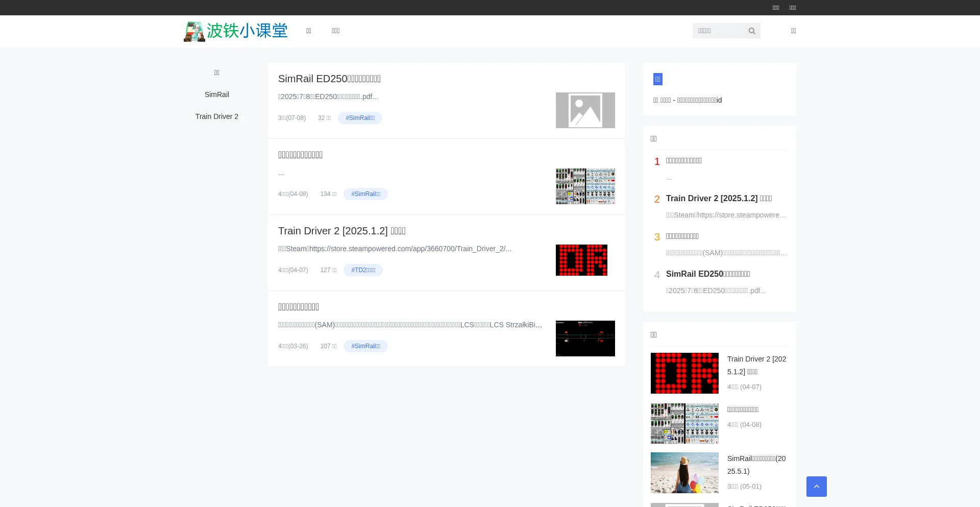Open the Train Driver 2 [2025.1.2] post title in main list
The width and height of the screenshot is (980, 507).
point(342,231)
